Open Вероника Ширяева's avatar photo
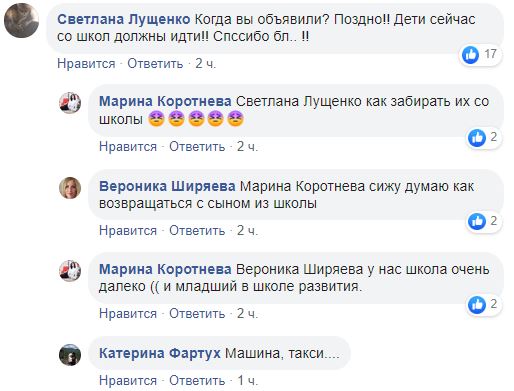The image size is (514, 391). point(70,188)
